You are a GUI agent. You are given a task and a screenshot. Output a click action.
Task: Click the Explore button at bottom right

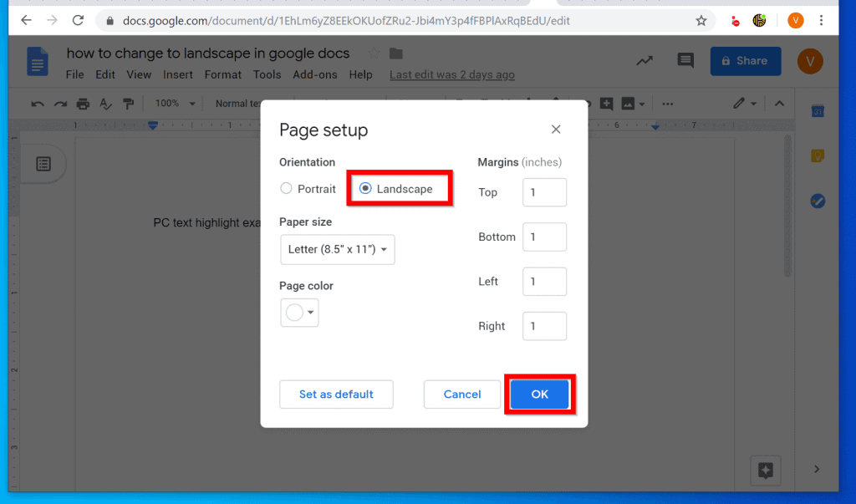click(766, 470)
